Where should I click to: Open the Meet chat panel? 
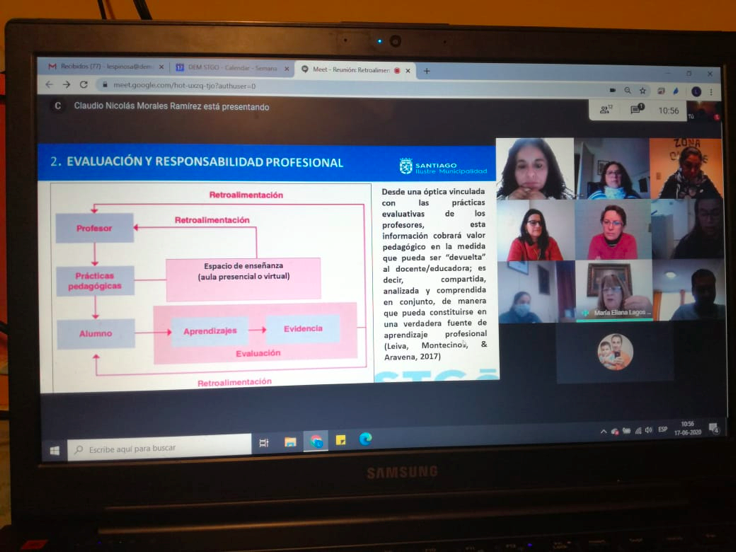[637, 109]
